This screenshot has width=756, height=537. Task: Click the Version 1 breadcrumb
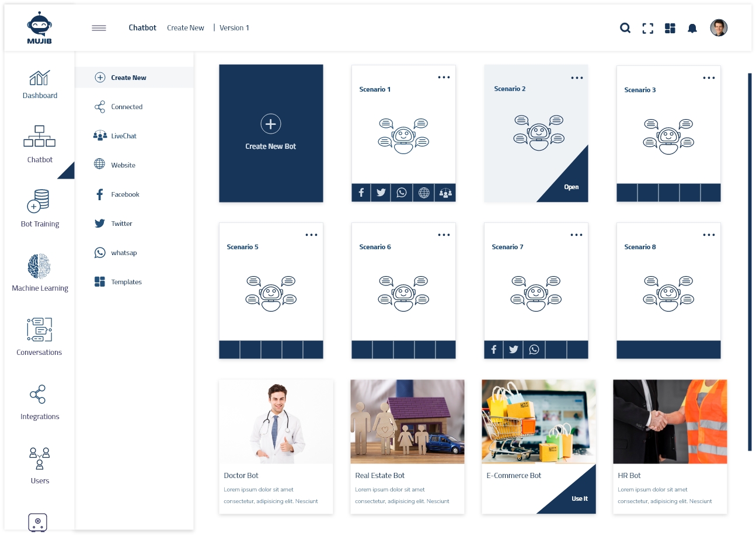point(234,27)
